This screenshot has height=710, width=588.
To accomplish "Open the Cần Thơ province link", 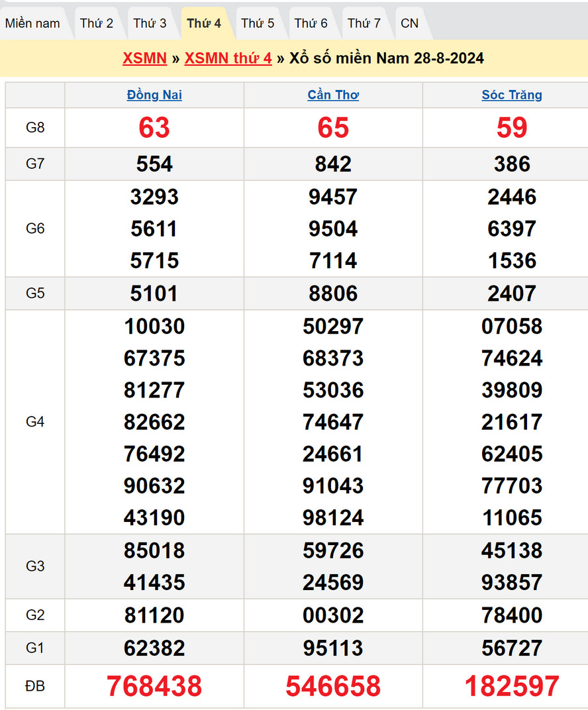I will pos(333,95).
